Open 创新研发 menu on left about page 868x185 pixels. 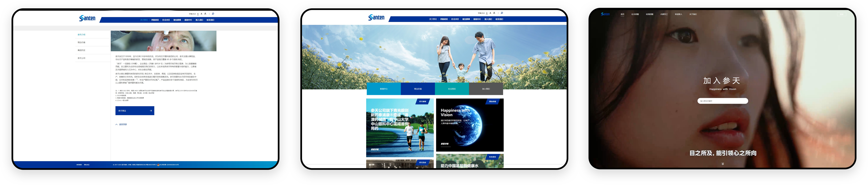[x=155, y=20]
